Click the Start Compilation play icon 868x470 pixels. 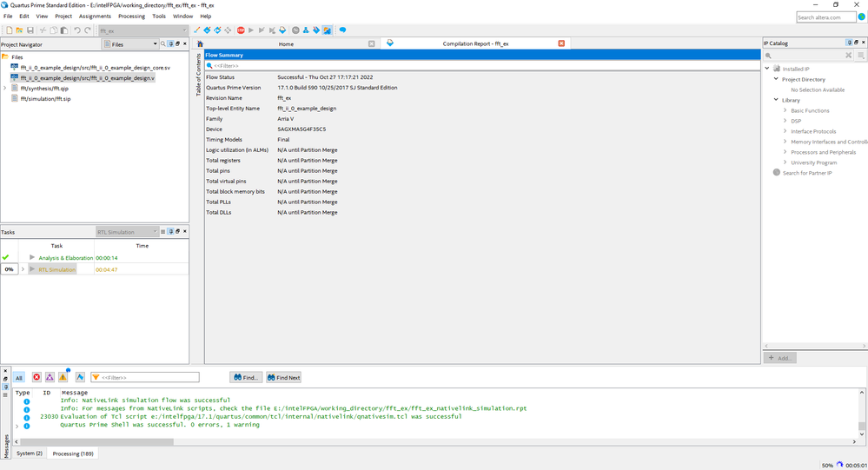pyautogui.click(x=251, y=30)
